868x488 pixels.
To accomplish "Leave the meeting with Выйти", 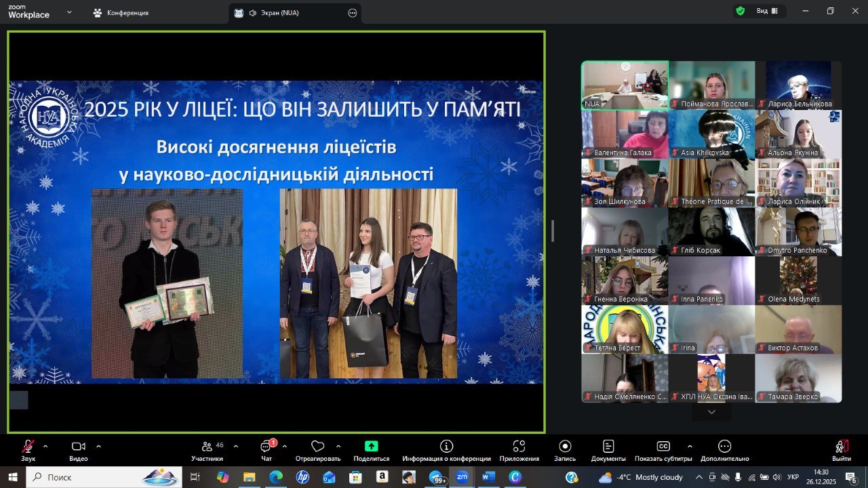I will click(842, 447).
